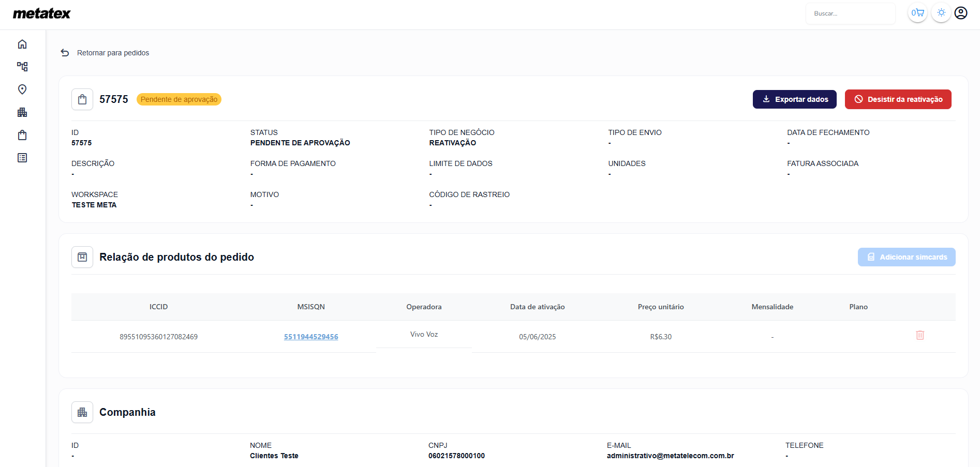Follow Retornar para pedidos link
This screenshot has width=980, height=467.
tap(113, 53)
